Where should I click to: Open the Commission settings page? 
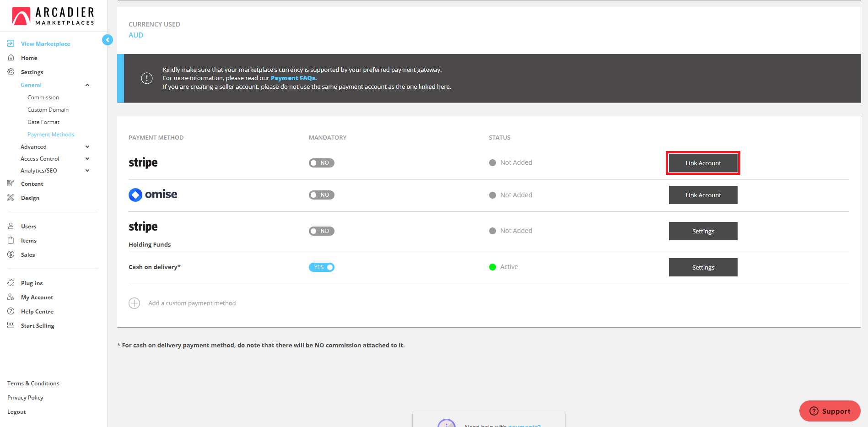click(43, 97)
